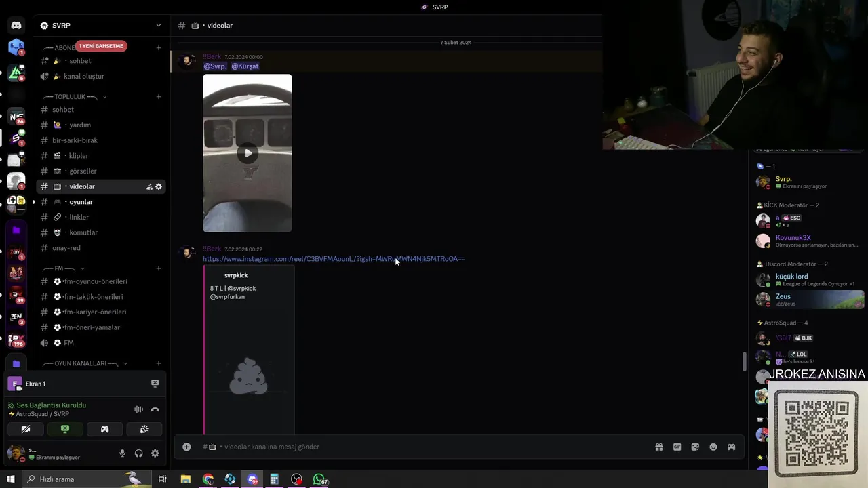Type in videolar message input field

click(x=434, y=447)
